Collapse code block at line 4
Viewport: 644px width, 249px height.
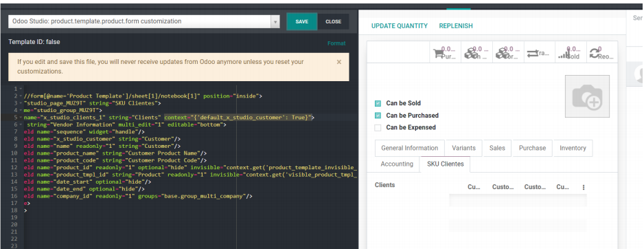point(21,110)
